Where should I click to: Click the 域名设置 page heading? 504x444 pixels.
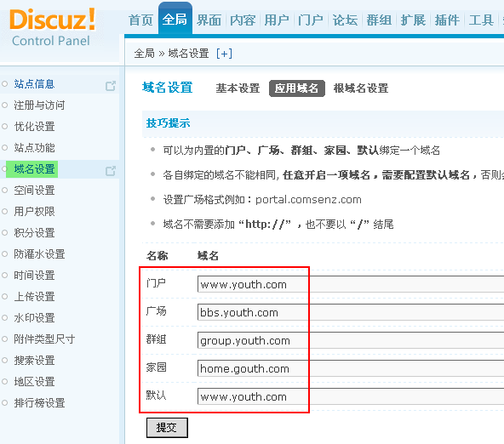[168, 88]
